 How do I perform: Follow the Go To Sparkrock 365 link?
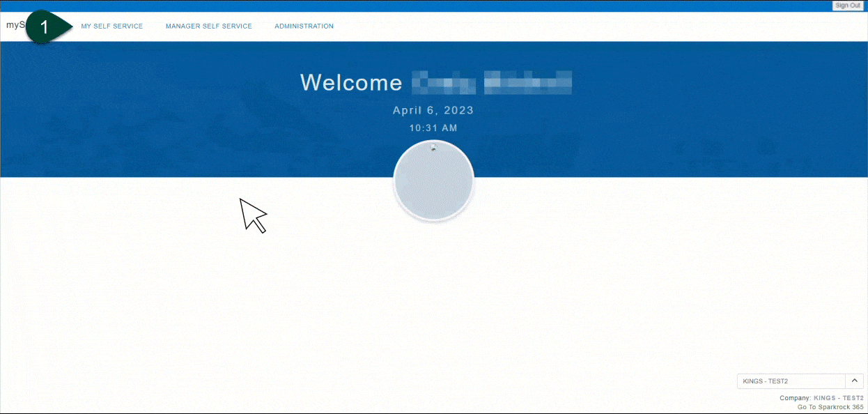point(830,407)
